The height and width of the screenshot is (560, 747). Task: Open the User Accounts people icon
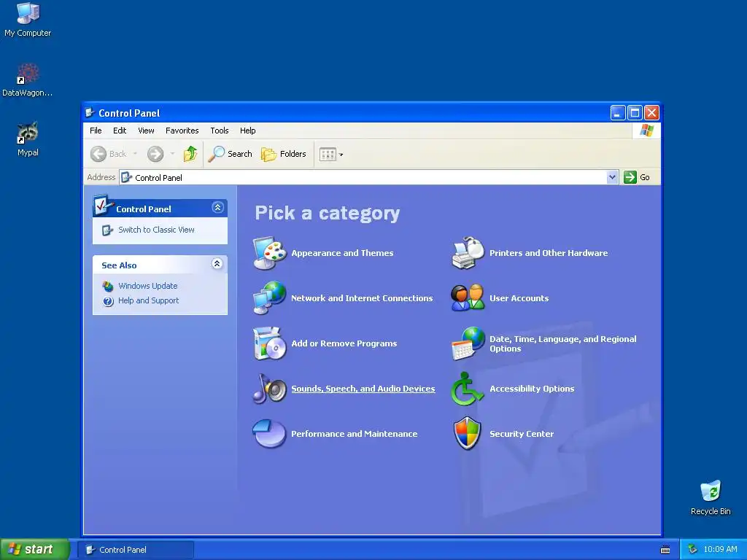click(x=468, y=298)
